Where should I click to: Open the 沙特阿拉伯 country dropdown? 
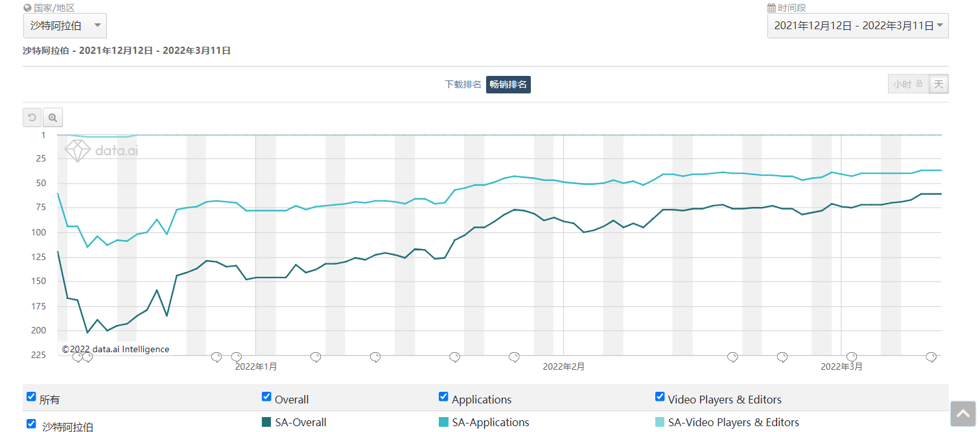click(65, 25)
